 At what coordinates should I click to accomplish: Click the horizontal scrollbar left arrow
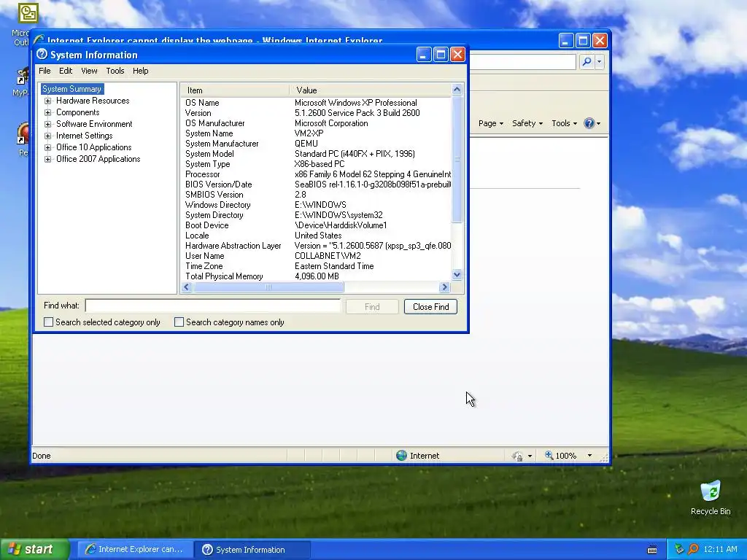point(187,287)
